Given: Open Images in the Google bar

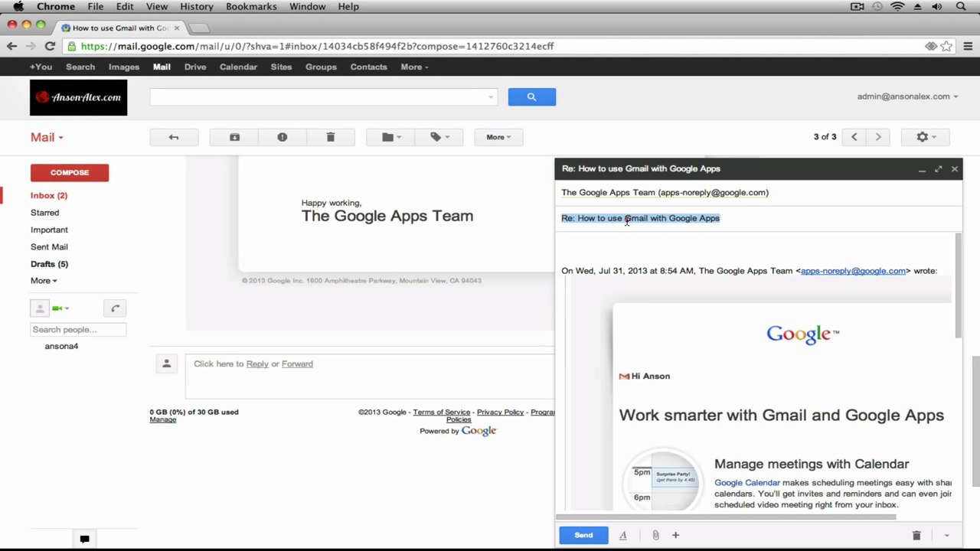Looking at the screenshot, I should tap(124, 67).
